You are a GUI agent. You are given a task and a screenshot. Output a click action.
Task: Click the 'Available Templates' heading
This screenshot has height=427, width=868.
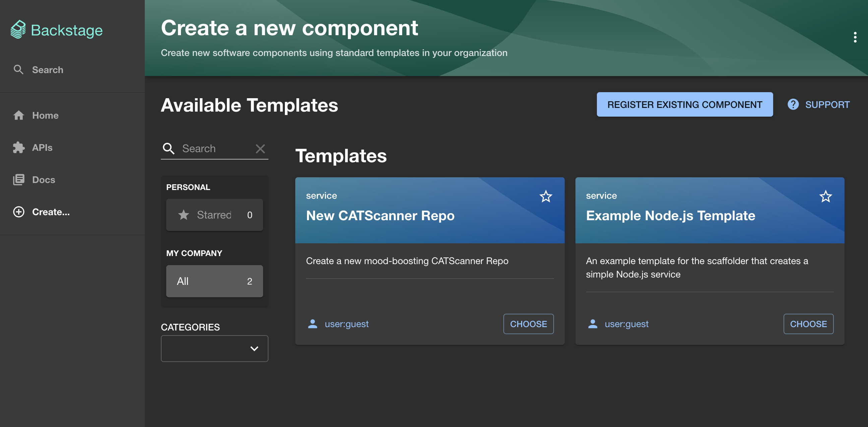click(249, 105)
